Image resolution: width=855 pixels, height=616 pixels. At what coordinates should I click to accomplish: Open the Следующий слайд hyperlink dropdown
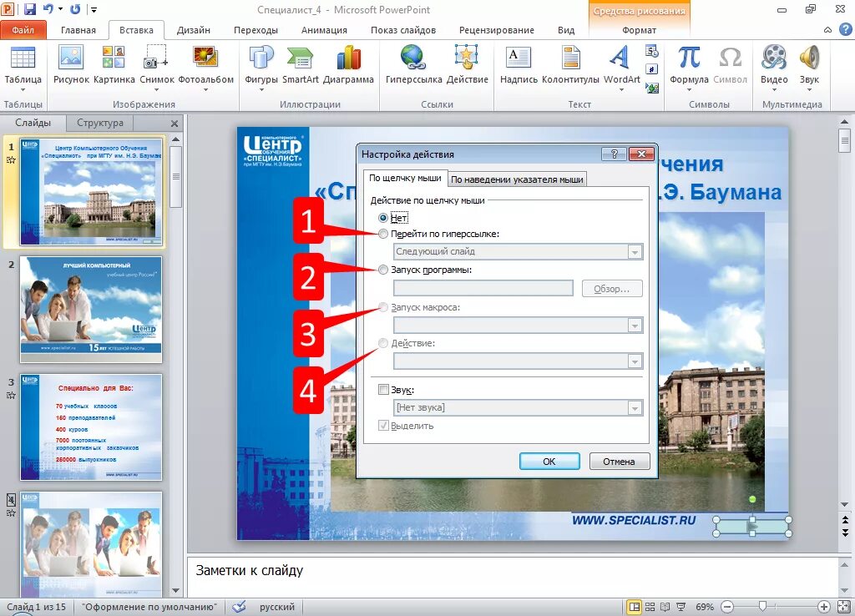coord(635,252)
